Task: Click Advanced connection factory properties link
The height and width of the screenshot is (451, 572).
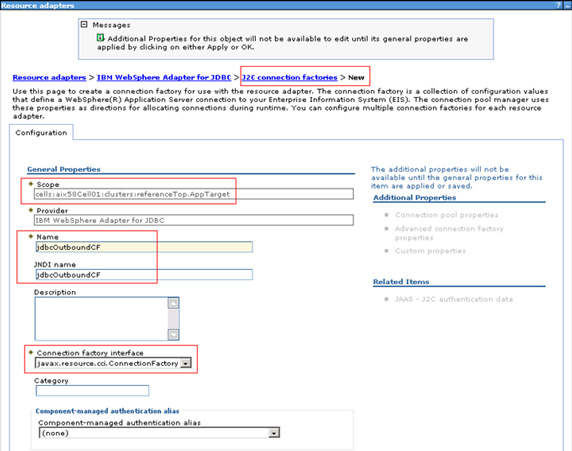Action: pos(449,233)
